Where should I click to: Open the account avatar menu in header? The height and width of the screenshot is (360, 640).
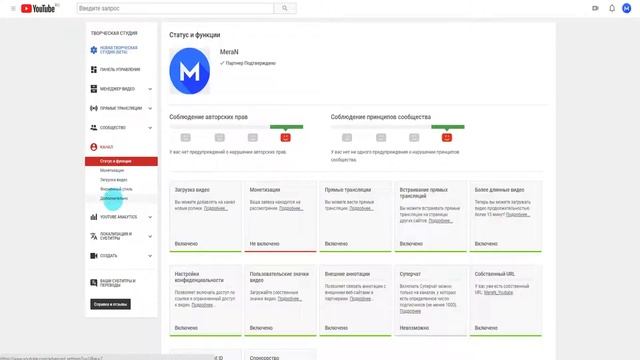[x=627, y=8]
